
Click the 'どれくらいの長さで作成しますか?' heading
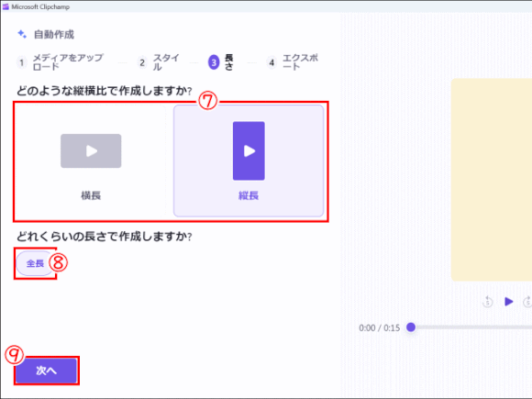(105, 236)
